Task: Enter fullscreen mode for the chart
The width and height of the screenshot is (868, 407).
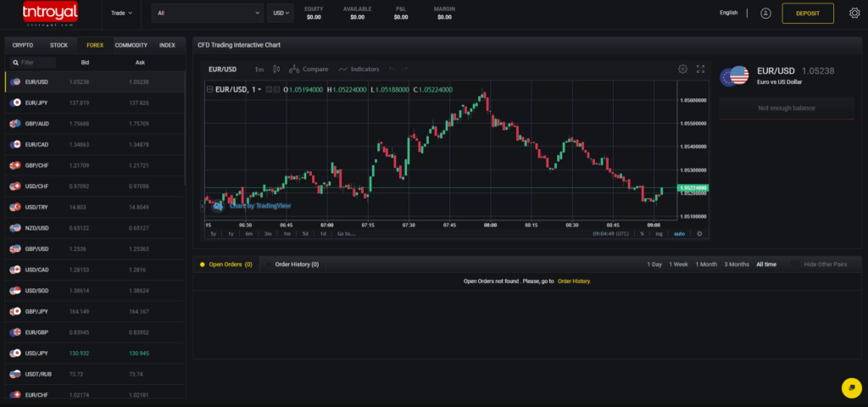Action: [700, 69]
